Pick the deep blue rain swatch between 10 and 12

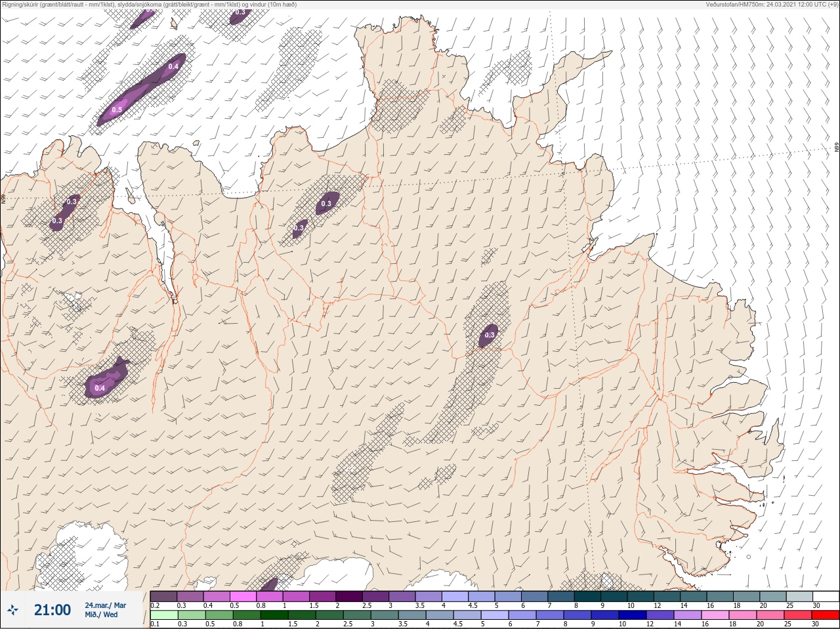633,615
